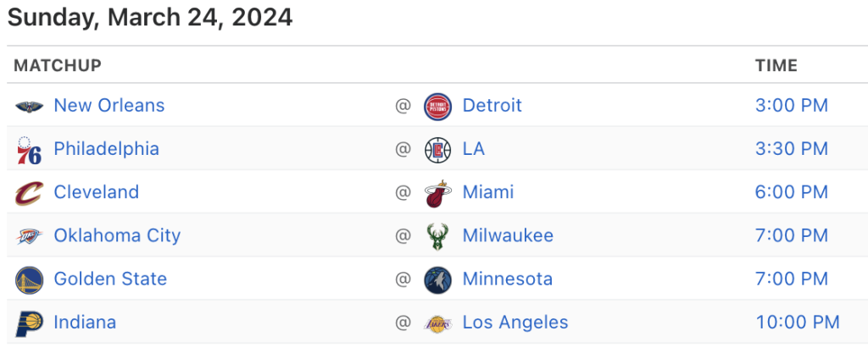Select the Los Angeles Lakers logo
Screen dimensions: 868x364
(437, 323)
